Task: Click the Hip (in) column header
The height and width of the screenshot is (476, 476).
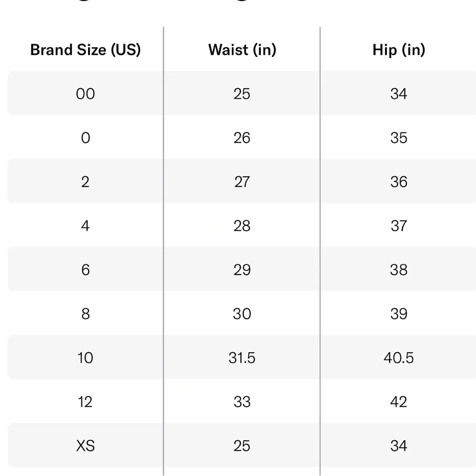Action: (398, 50)
